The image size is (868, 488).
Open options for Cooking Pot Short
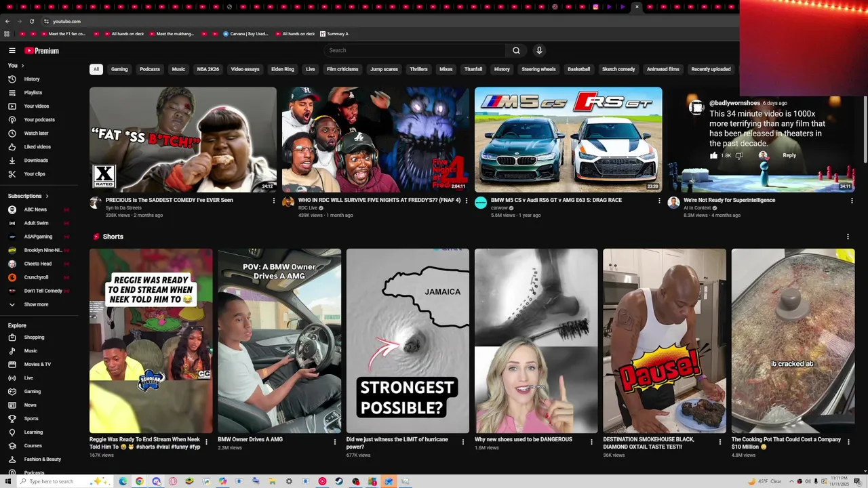(x=848, y=442)
